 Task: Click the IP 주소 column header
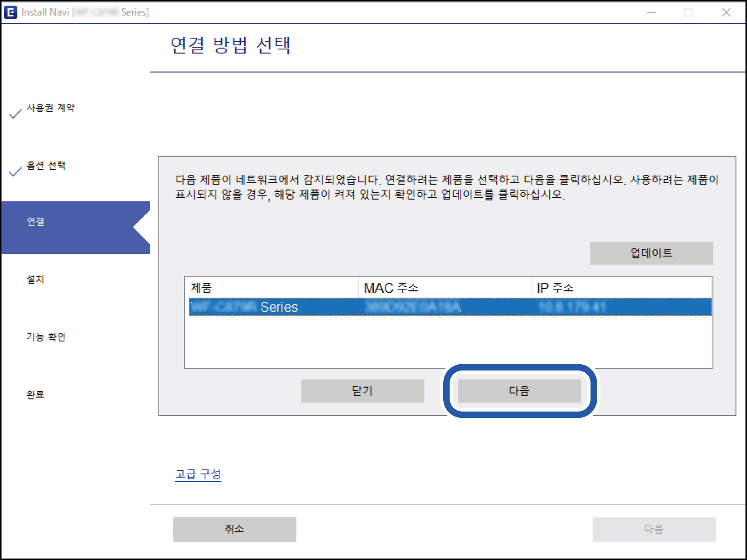point(621,288)
